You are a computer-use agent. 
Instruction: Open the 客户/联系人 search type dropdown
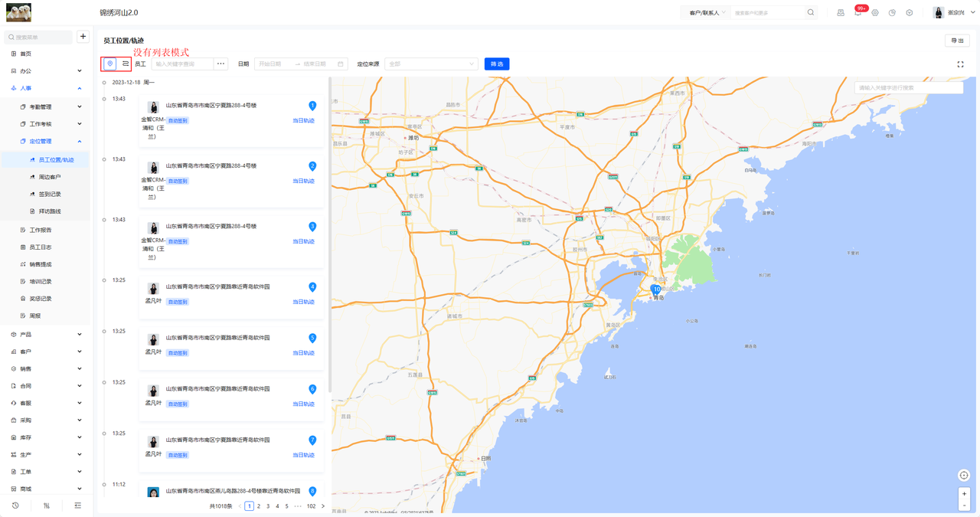[x=706, y=13]
